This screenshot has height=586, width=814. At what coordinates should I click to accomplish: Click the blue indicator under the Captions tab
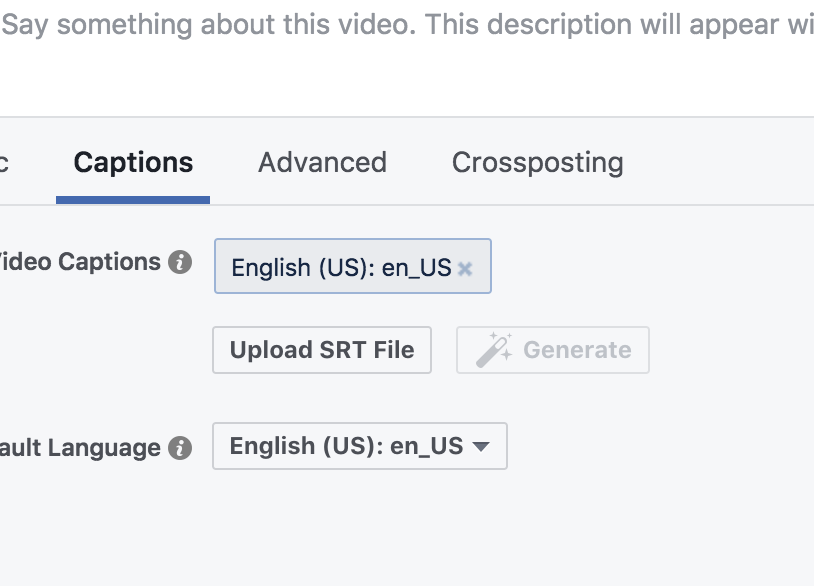click(133, 200)
